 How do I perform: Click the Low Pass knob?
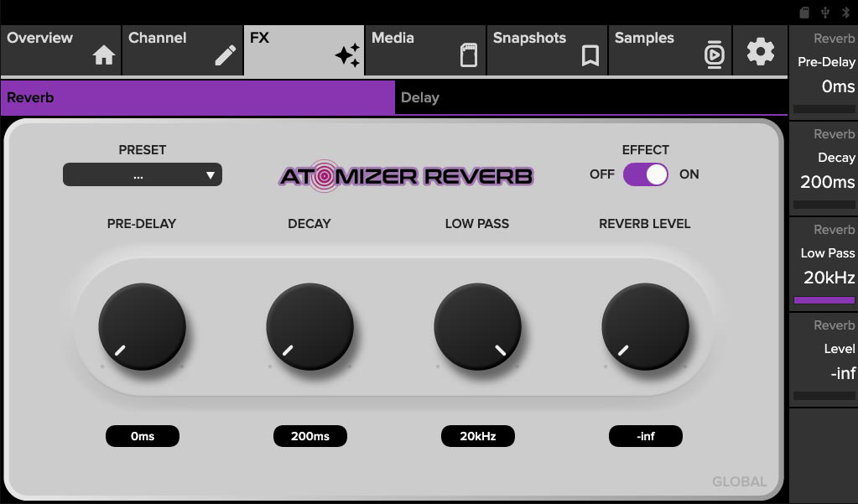click(x=477, y=326)
